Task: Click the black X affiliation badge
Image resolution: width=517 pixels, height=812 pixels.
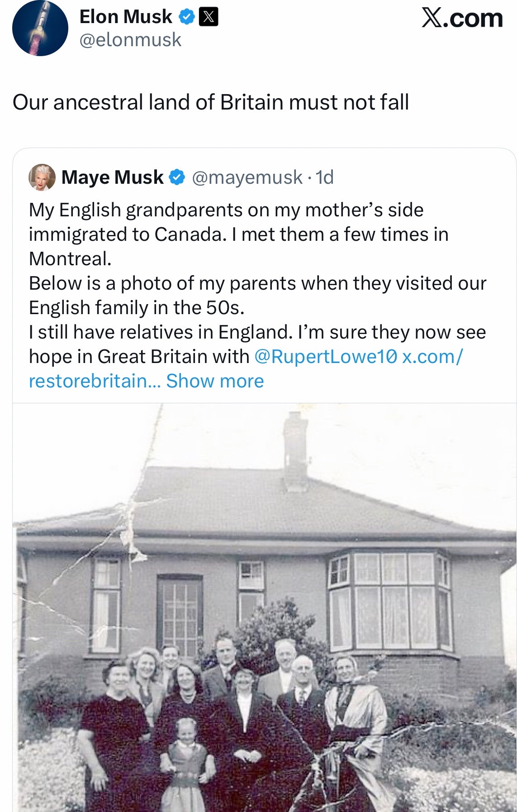Action: point(209,17)
